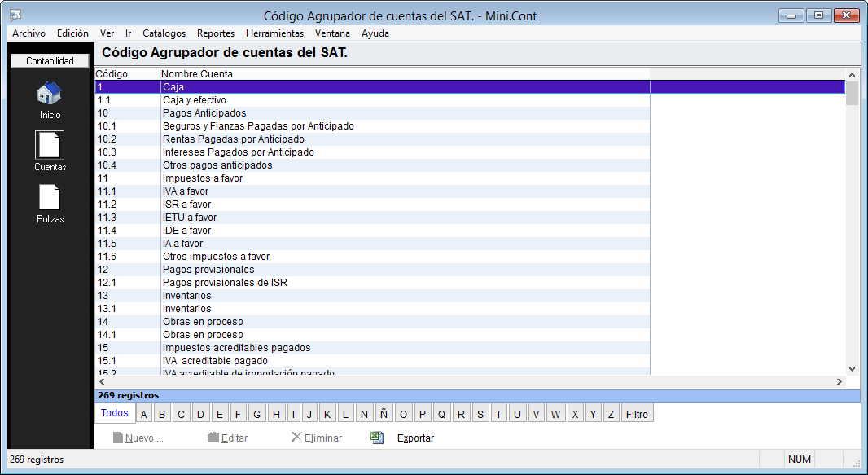Filter accounts by letter I
Screen dimensions: 868x475
tap(293, 414)
